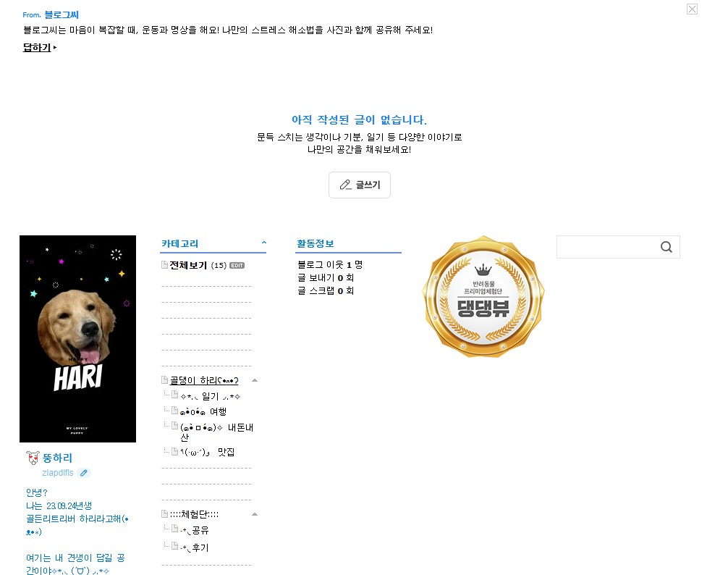728x575 pixels.
Task: Click the 글쓰기 write button
Action: (360, 185)
